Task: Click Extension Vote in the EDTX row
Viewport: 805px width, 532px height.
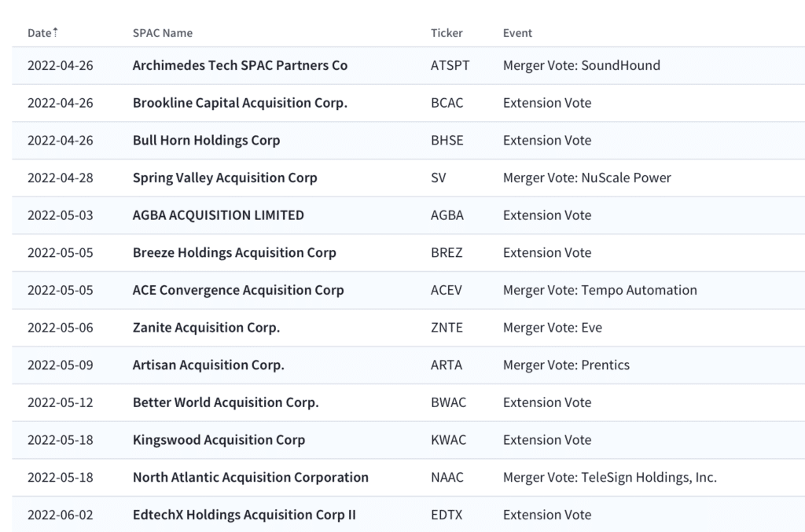Action: tap(547, 515)
